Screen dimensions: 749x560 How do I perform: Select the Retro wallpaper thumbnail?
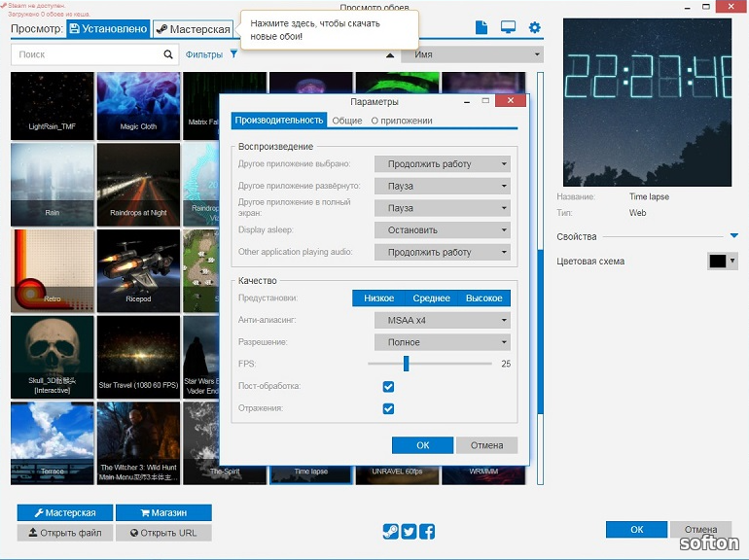(x=53, y=271)
